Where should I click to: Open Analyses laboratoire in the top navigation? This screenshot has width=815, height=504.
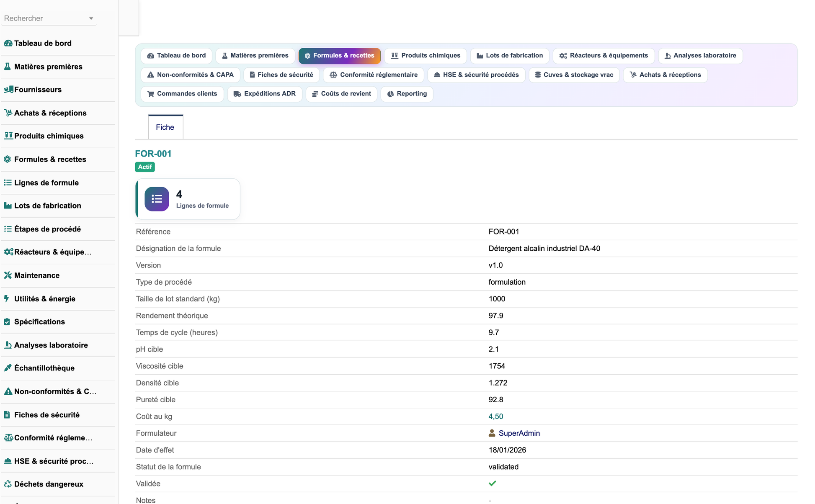700,56
